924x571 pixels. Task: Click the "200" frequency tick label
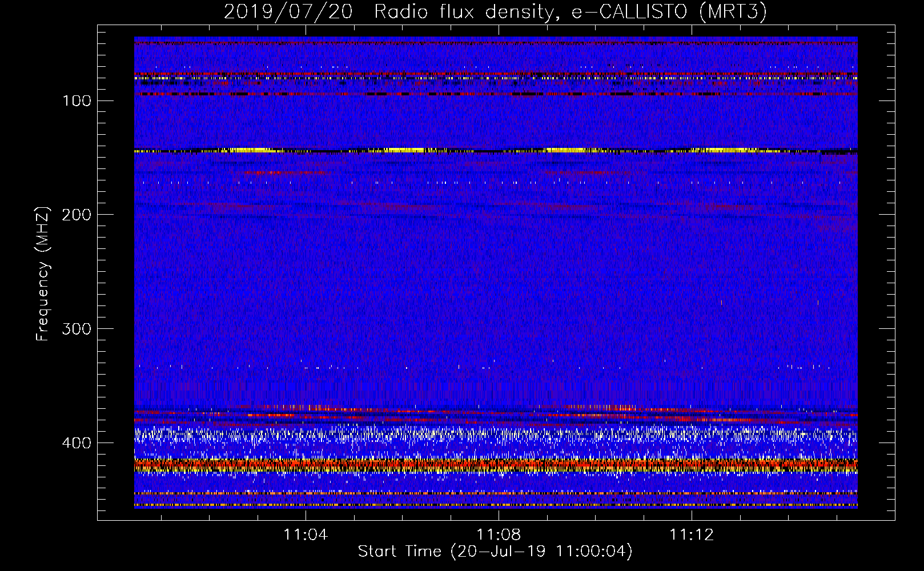click(x=77, y=215)
